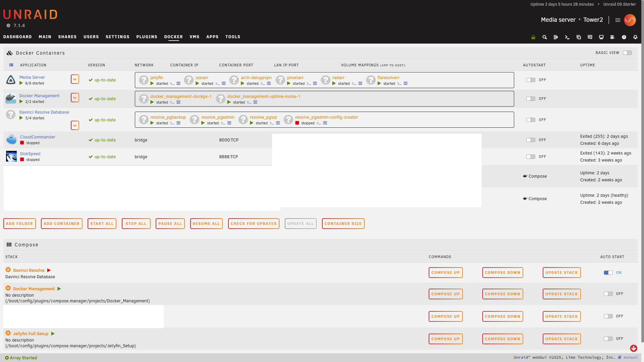Click the Davinci Resolve stack gear icon
This screenshot has height=362, width=644.
8,270
